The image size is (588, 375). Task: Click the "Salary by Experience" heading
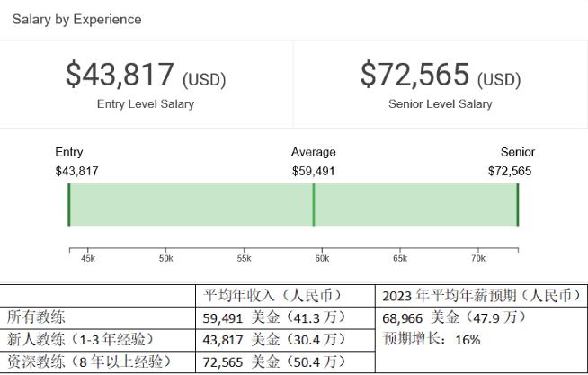pyautogui.click(x=76, y=19)
